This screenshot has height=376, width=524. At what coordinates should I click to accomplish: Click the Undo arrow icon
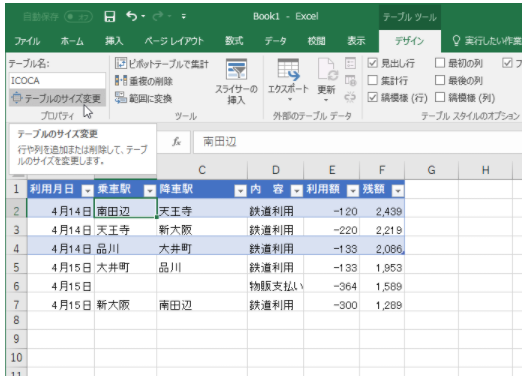pyautogui.click(x=132, y=16)
